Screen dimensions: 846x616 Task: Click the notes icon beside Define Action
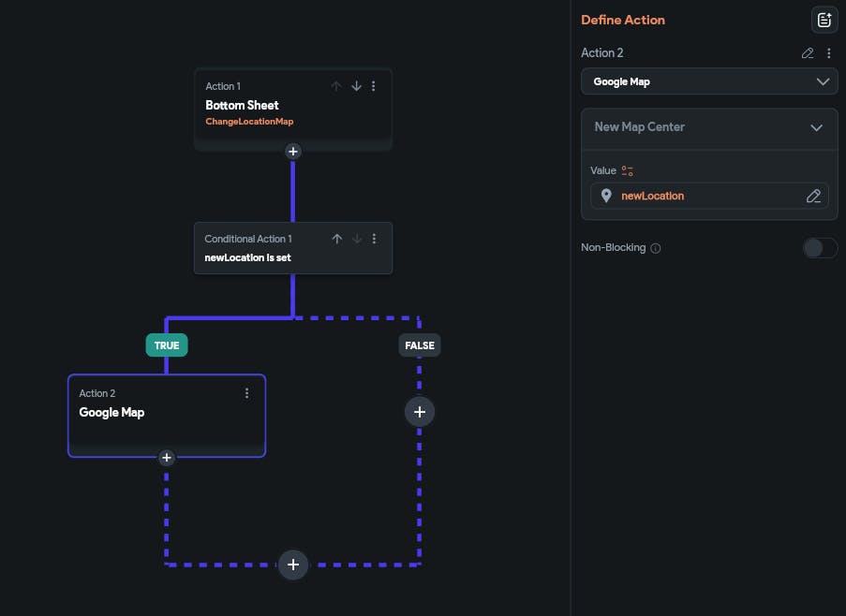tap(824, 20)
